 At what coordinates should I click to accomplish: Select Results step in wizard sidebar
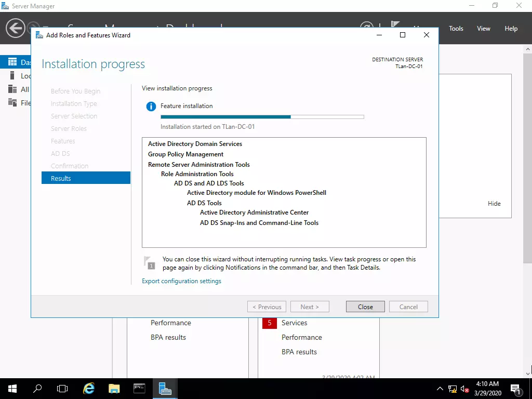pyautogui.click(x=86, y=178)
